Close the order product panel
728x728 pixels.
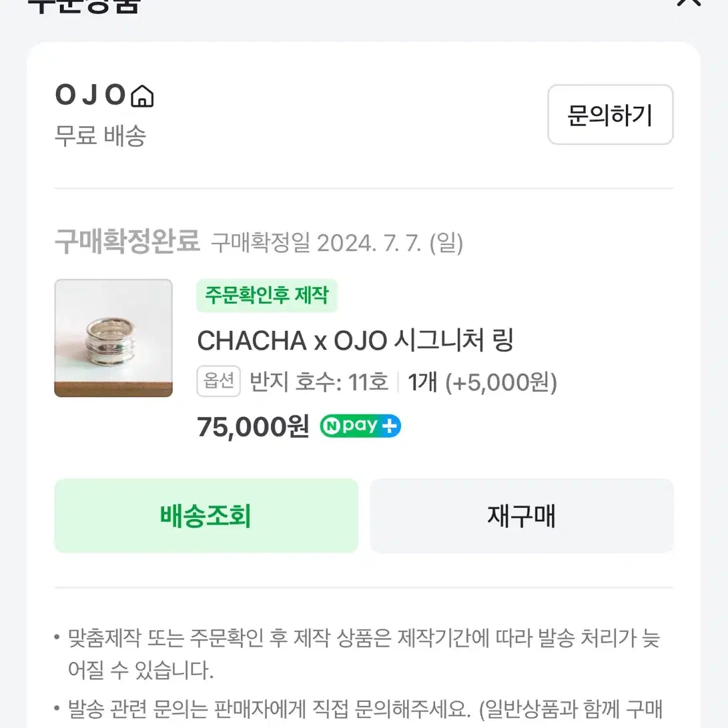pos(689,3)
